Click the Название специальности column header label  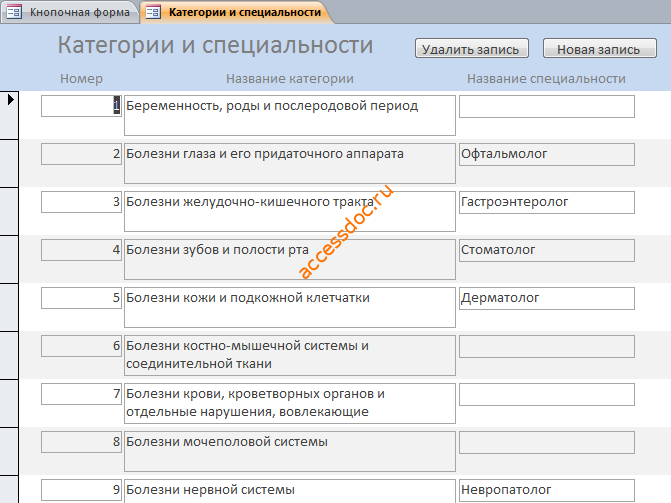coord(546,79)
